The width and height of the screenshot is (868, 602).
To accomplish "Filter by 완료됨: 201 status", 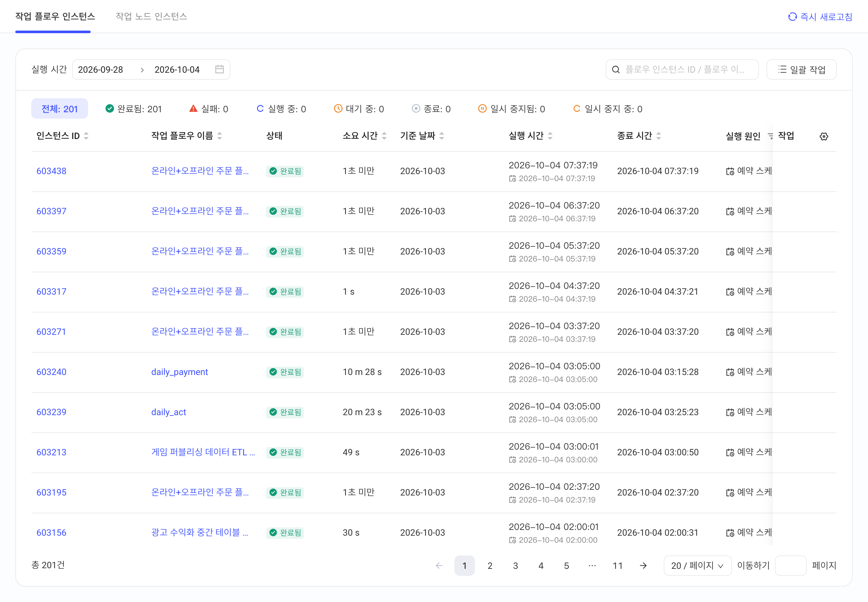I will [x=134, y=109].
